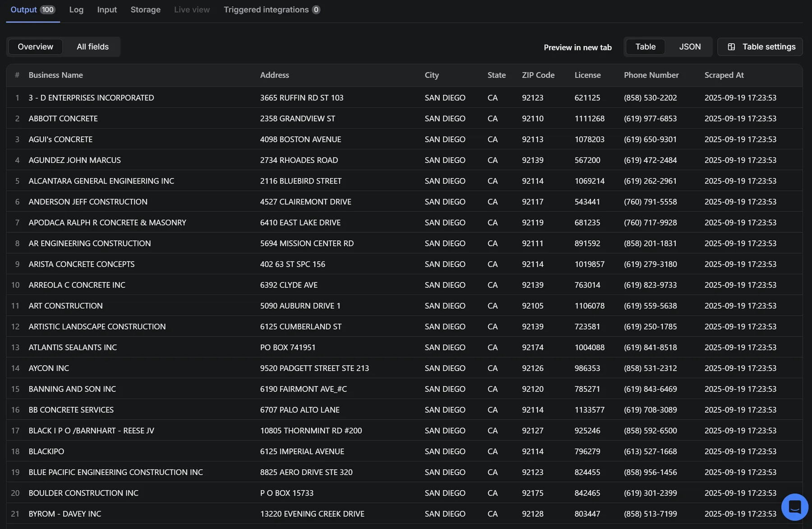Click the State column header

click(x=496, y=75)
